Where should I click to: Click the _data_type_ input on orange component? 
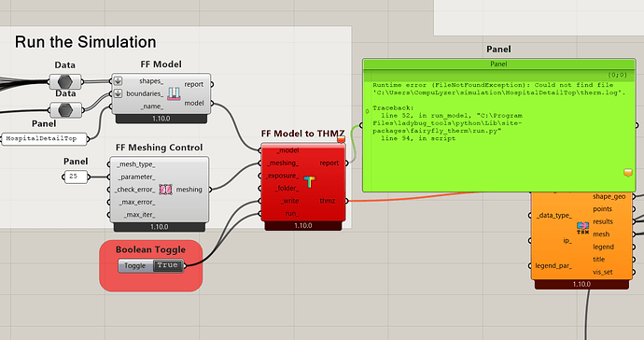click(554, 216)
